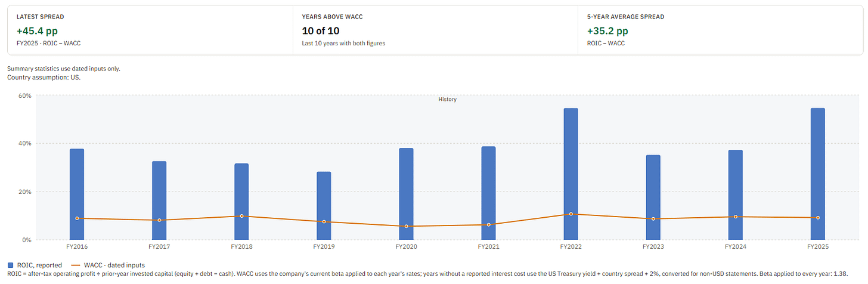The height and width of the screenshot is (284, 868).
Task: Select the FY2022 ROIC bar
Action: click(x=571, y=174)
